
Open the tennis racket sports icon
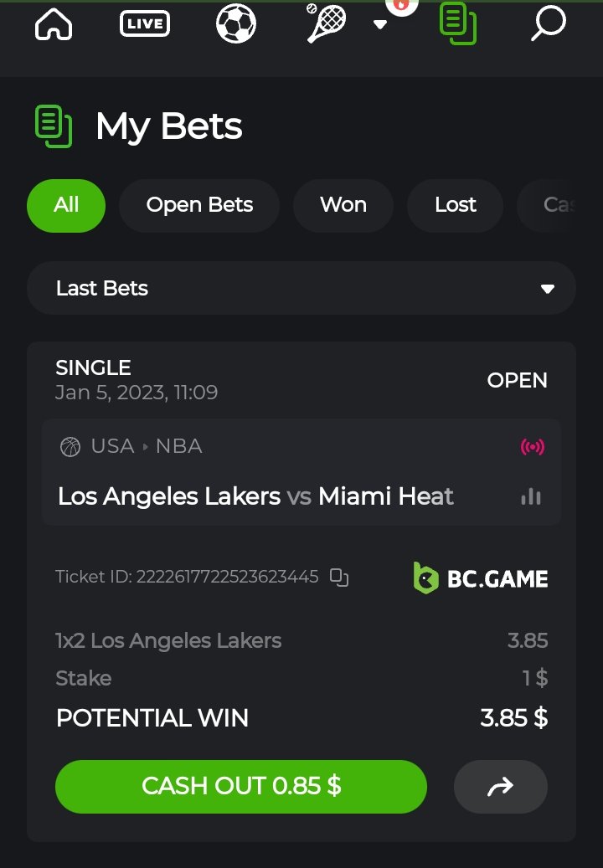[324, 23]
